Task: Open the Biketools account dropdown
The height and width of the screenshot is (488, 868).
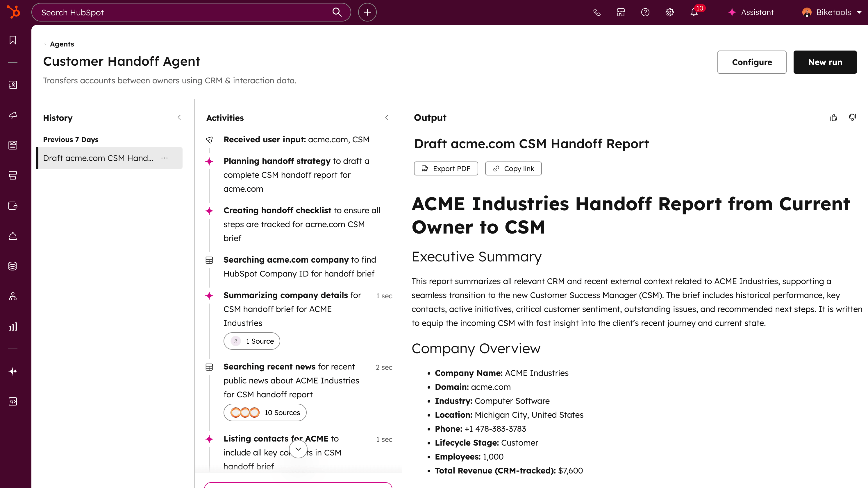Action: (832, 12)
